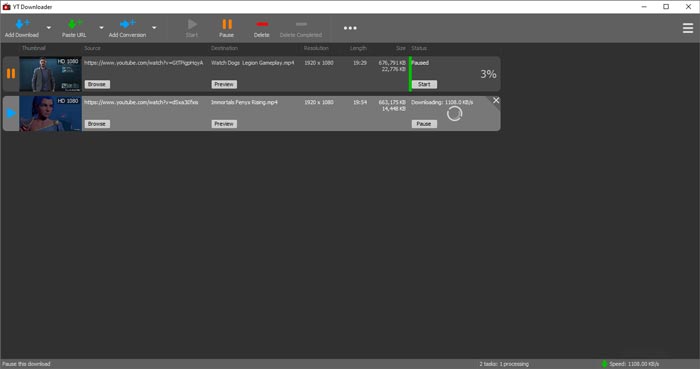Screen dimensions: 700x369
Task: Click the YT Downloader app icon in title bar
Action: 6,7
